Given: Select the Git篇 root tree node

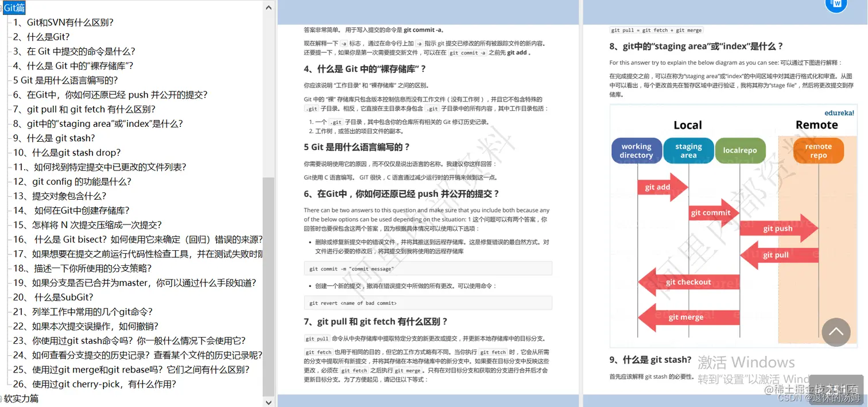Looking at the screenshot, I should 14,7.
